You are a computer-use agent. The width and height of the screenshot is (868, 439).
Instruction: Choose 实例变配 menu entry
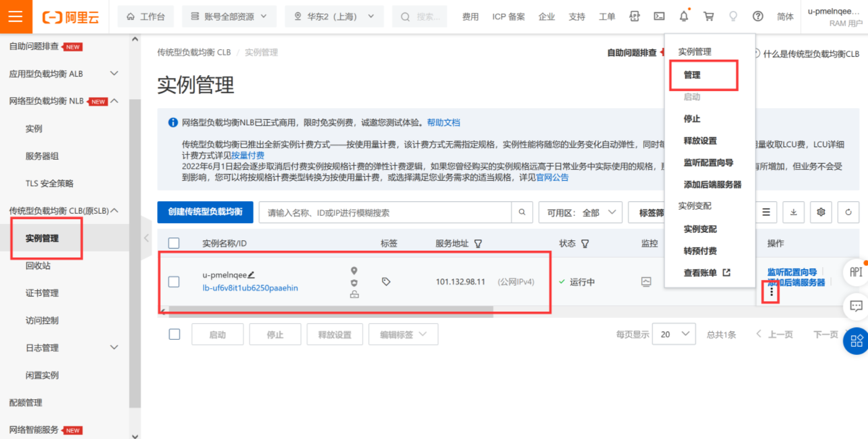(x=700, y=229)
